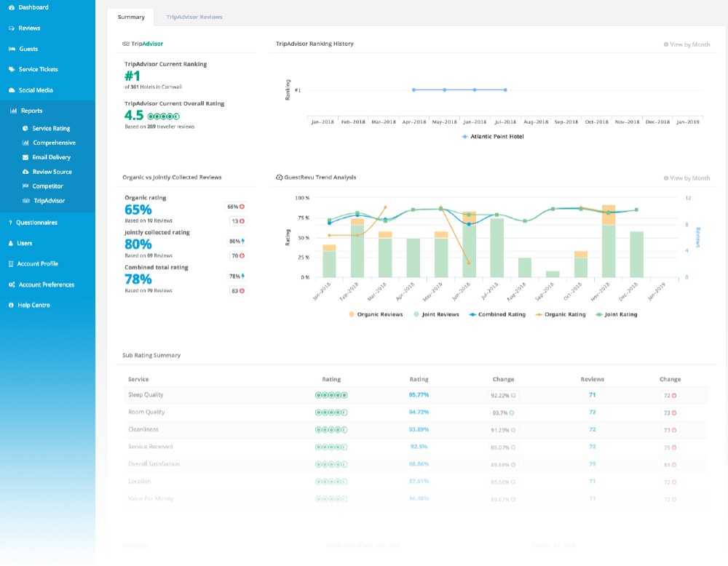Click the Sleep Quality table row

tap(415, 395)
